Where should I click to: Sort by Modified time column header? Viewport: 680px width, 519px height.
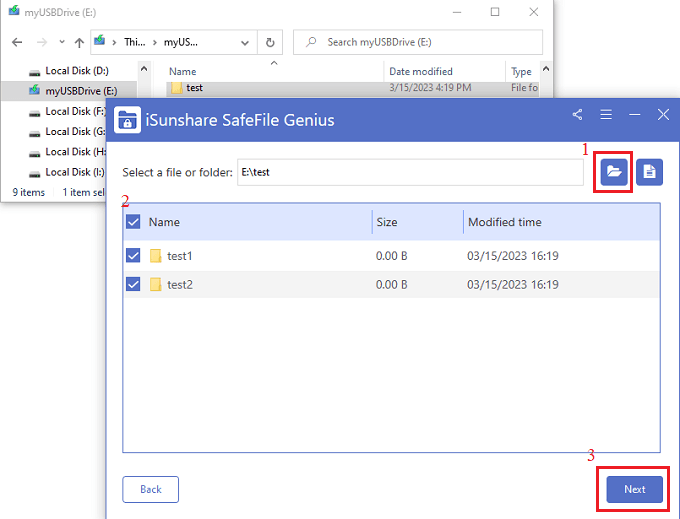tap(504, 222)
